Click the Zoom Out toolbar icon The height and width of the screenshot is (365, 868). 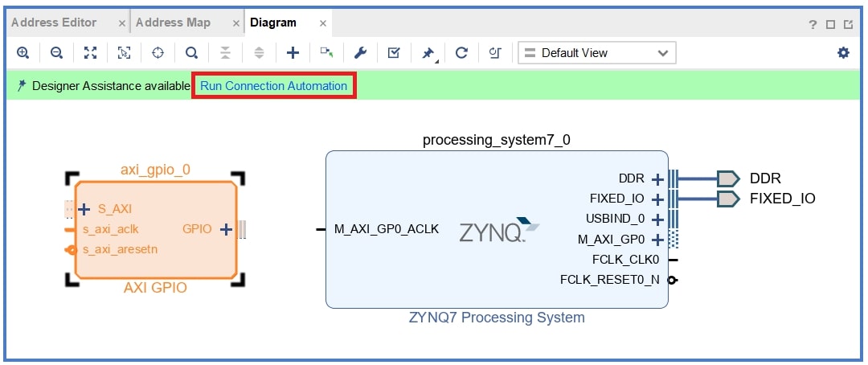(56, 52)
